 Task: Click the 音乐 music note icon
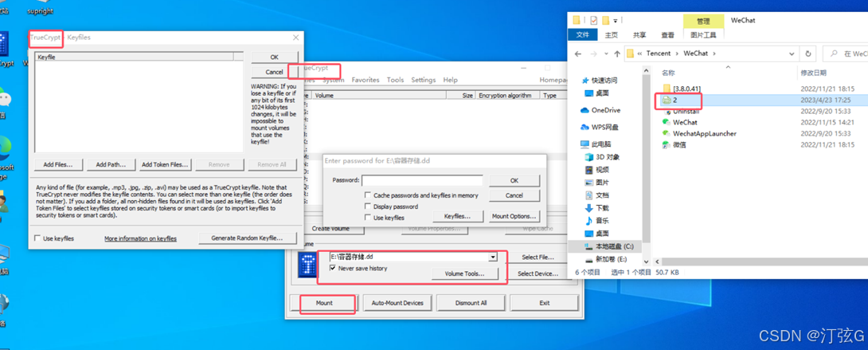point(589,220)
